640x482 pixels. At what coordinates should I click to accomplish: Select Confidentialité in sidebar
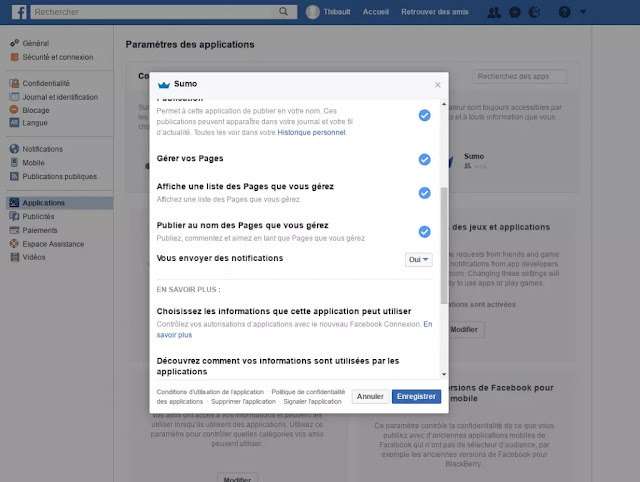coord(46,83)
